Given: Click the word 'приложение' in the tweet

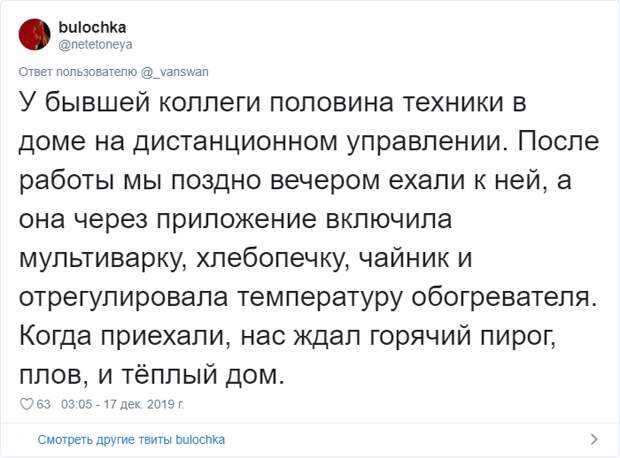Looking at the screenshot, I should 236,220.
